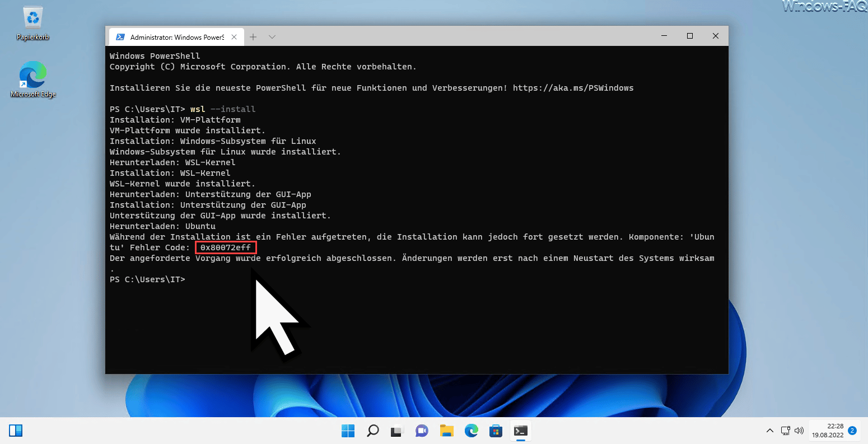Open Task View on the taskbar
Image resolution: width=868 pixels, height=444 pixels.
[397, 431]
